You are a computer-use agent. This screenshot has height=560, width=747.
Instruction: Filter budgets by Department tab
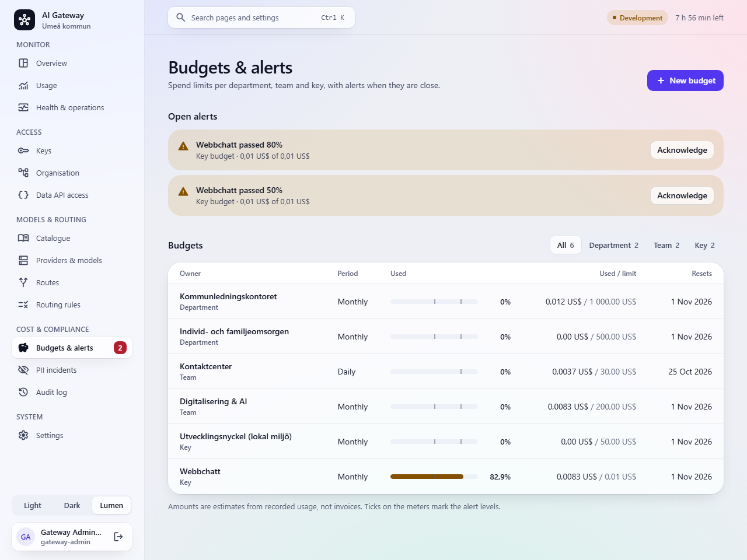(614, 245)
